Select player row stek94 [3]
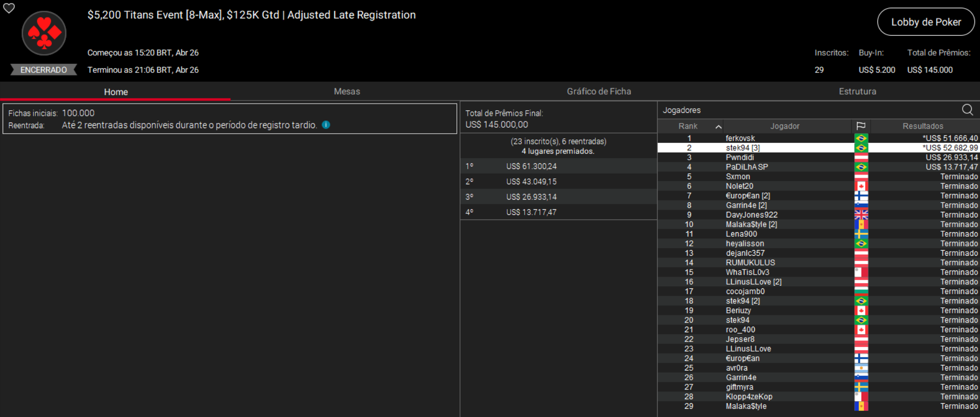This screenshot has height=417, width=980. coord(819,148)
